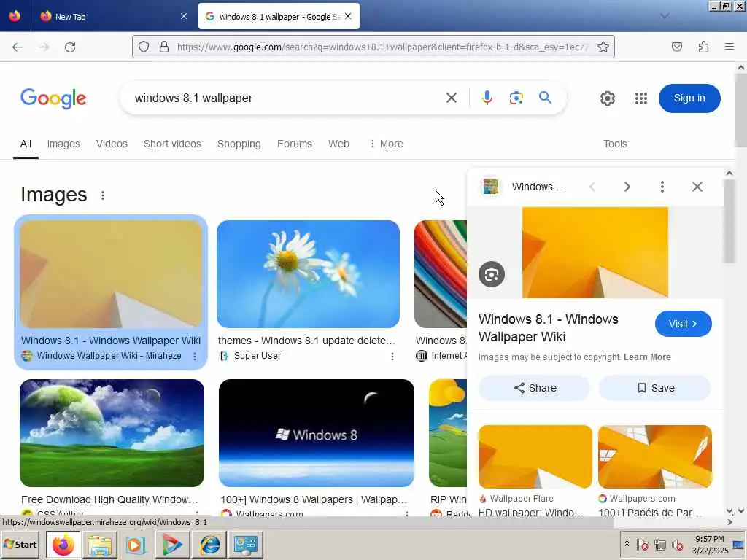Click the page vertical scrollbar thumb

(x=741, y=111)
